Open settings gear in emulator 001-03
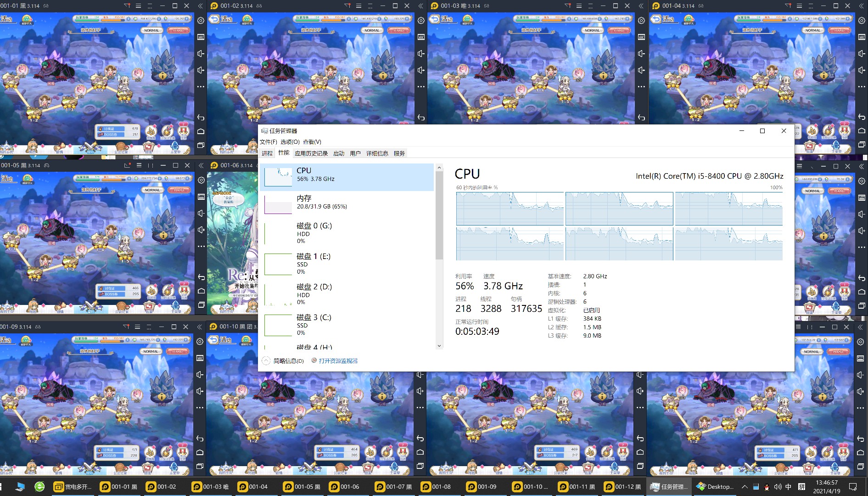The height and width of the screenshot is (496, 868). 641,21
